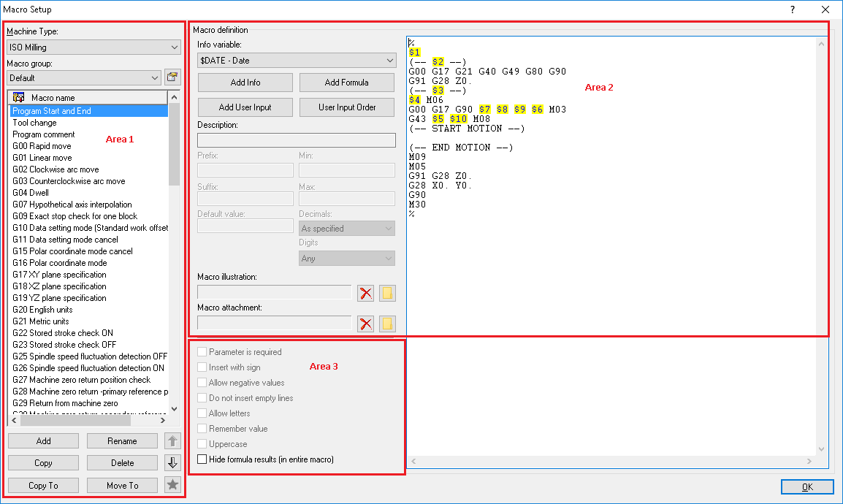Clear the Macro illustration with red X
843x504 pixels.
pos(365,293)
